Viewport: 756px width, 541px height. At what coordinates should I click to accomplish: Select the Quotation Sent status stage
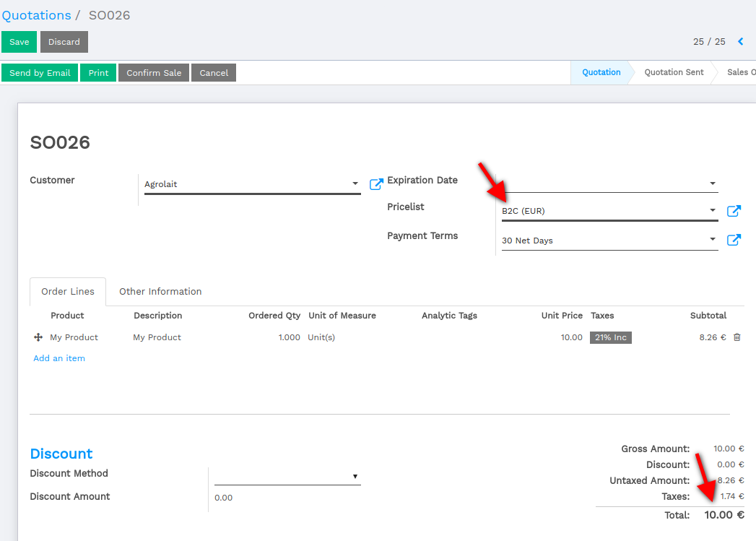click(674, 72)
